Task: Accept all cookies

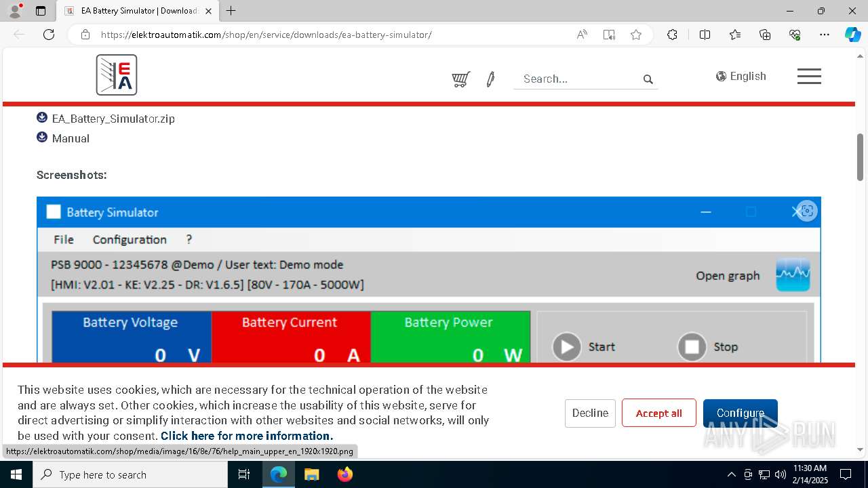Action: pos(658,413)
